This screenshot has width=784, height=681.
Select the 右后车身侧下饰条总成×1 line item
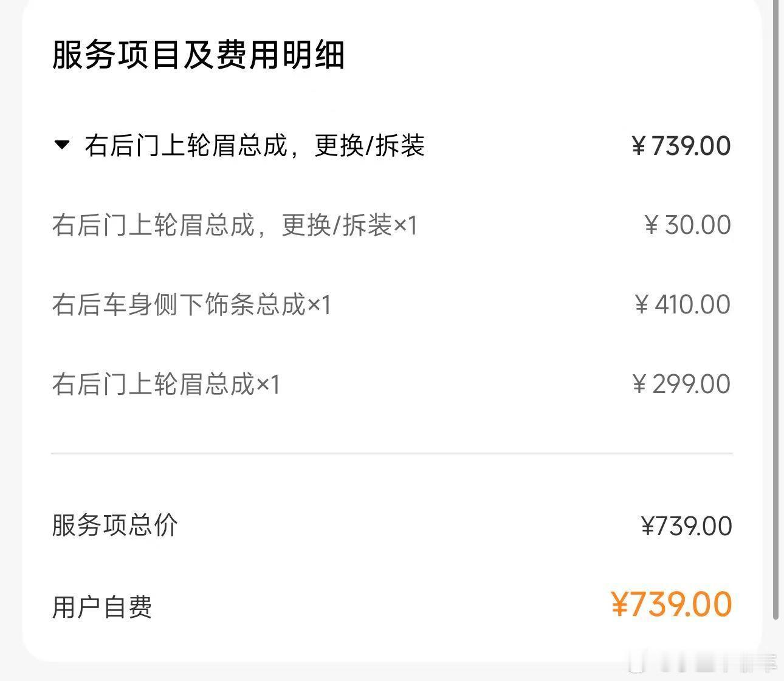pyautogui.click(x=191, y=305)
